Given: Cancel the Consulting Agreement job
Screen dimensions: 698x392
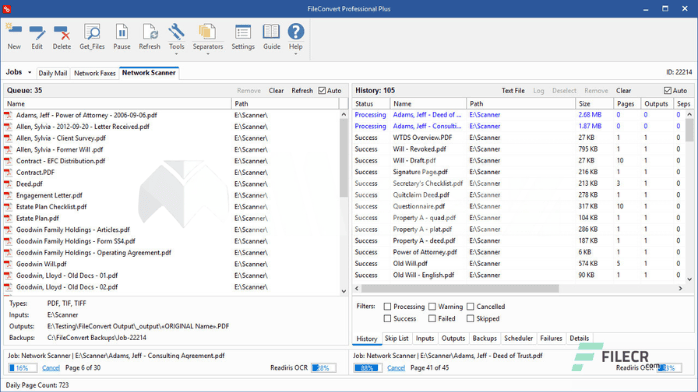Looking at the screenshot, I should coord(51,368).
